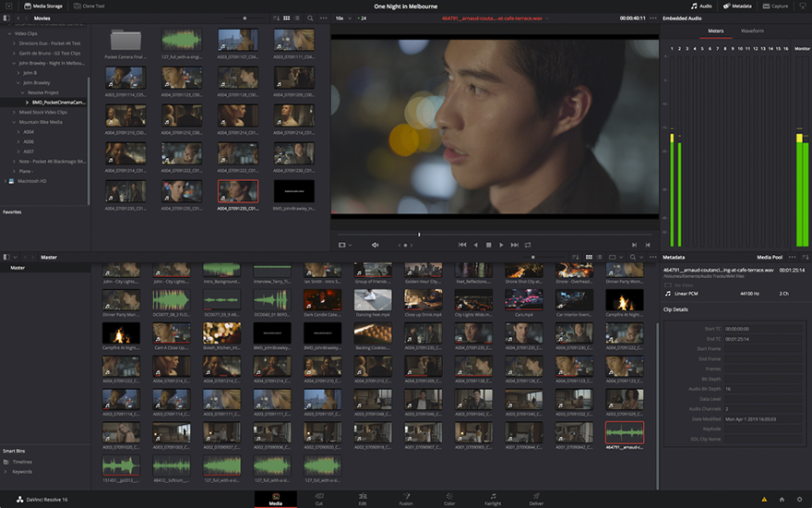This screenshot has height=508, width=812.
Task: Toggle loop playback in the viewer
Action: [x=528, y=245]
